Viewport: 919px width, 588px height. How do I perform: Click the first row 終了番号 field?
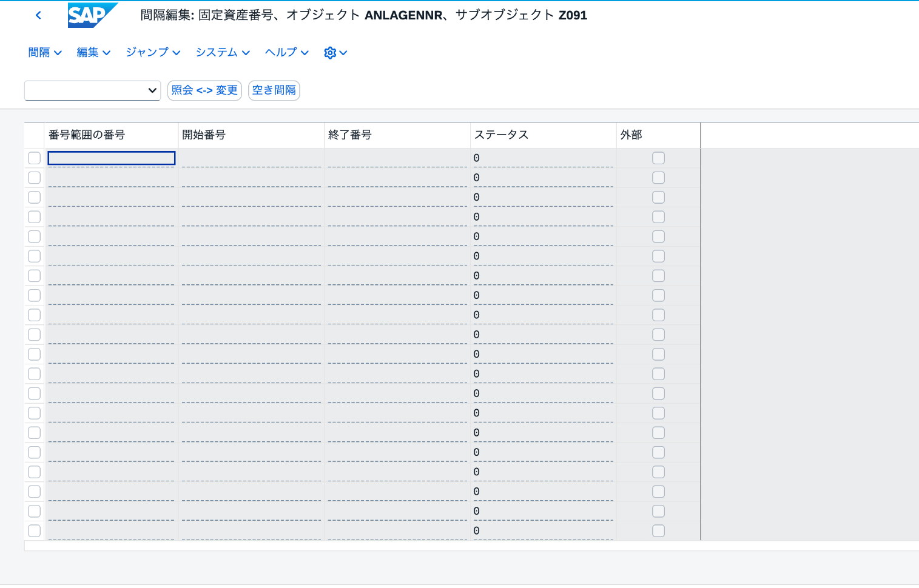397,158
